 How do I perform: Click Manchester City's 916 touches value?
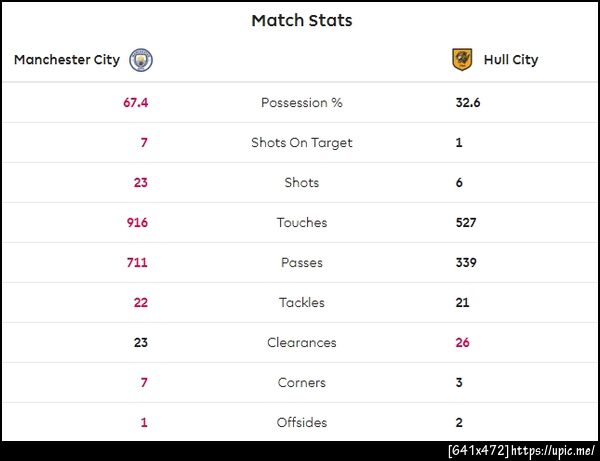click(x=136, y=223)
